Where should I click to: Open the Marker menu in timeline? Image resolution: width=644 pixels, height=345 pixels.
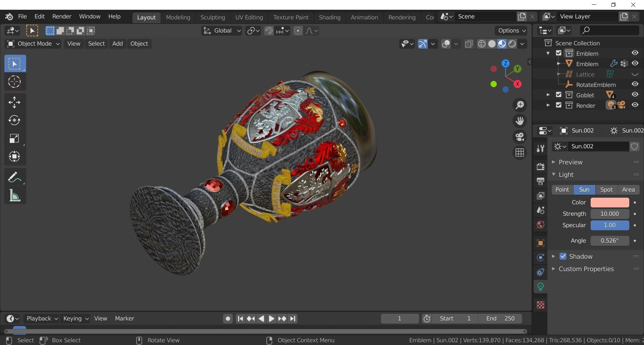[x=124, y=318]
